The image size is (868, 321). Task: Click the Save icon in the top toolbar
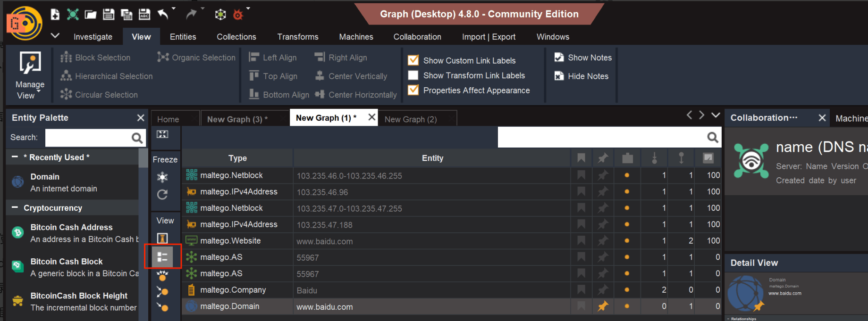pyautogui.click(x=109, y=14)
